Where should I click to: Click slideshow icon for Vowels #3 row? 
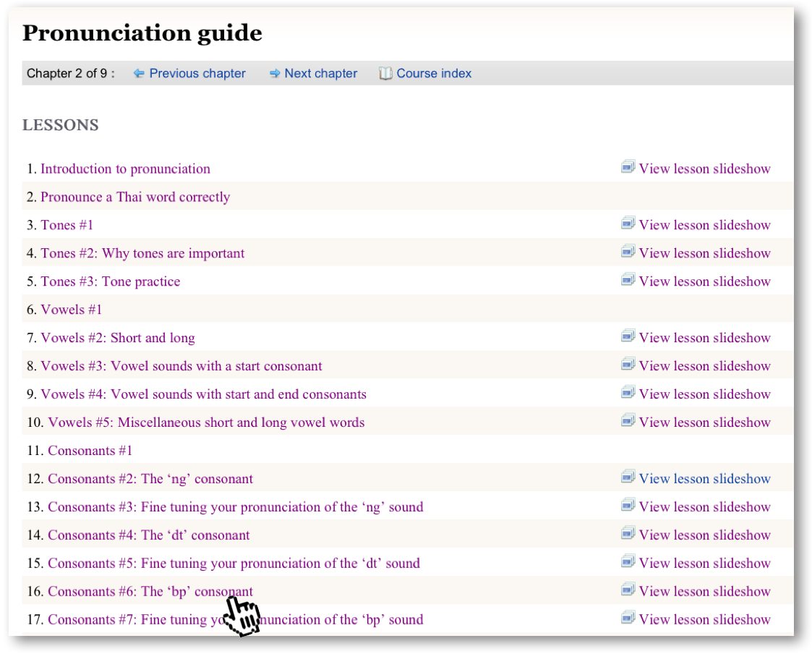pos(628,365)
